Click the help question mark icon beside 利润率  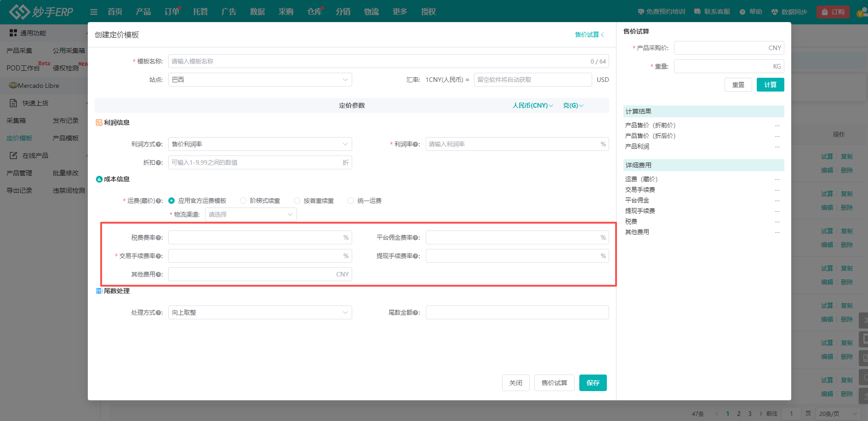coord(416,144)
